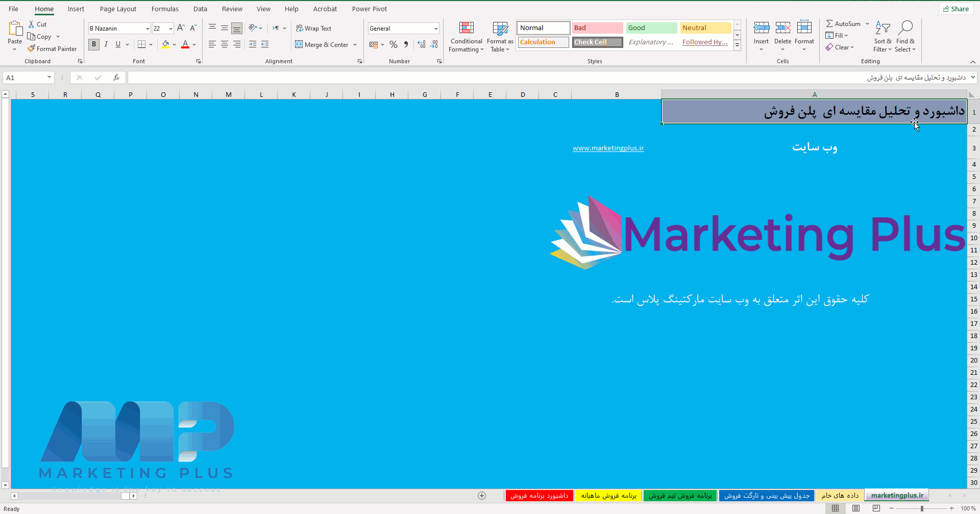Click the Delete Cells icon

click(x=782, y=28)
